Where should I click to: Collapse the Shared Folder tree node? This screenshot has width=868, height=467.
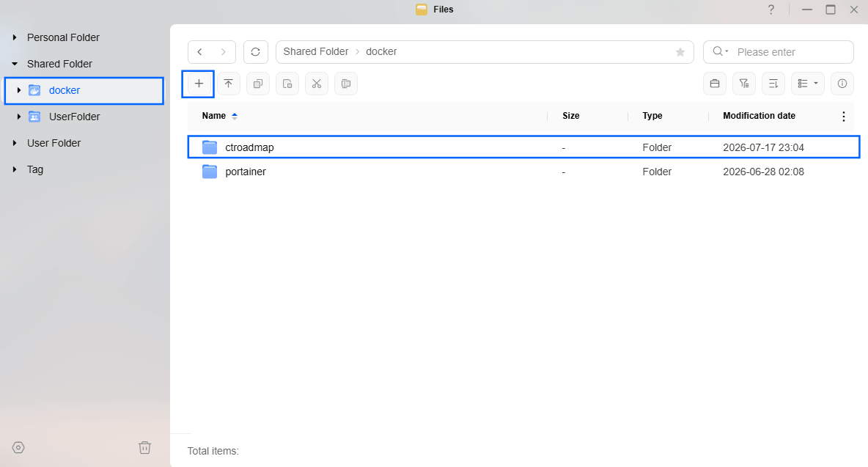click(x=15, y=65)
